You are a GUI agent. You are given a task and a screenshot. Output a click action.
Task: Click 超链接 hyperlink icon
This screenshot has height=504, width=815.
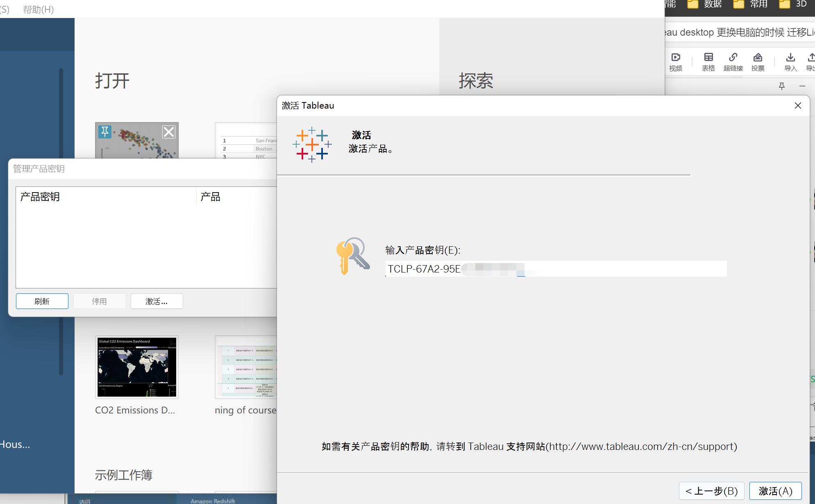pos(733,61)
